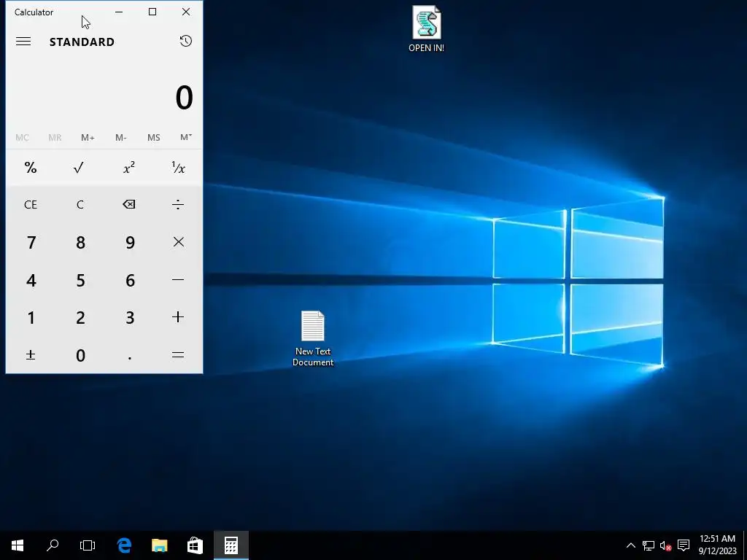Open the Windows Start menu
The image size is (747, 560).
coord(18,545)
